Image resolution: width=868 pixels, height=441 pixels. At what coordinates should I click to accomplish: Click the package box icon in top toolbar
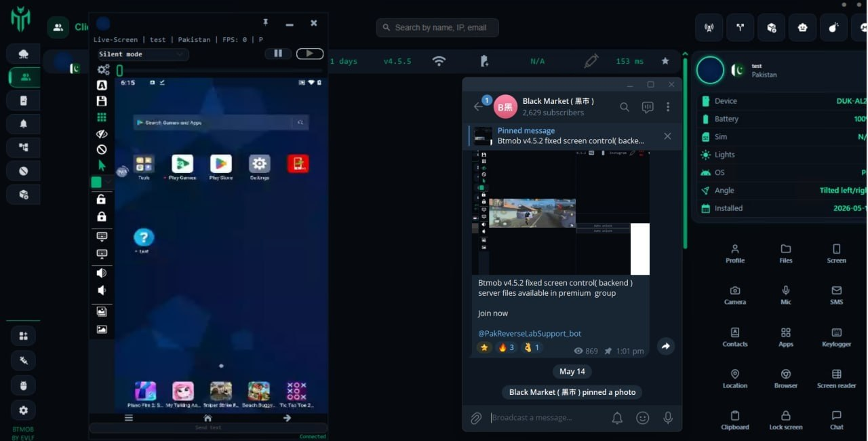pyautogui.click(x=772, y=28)
